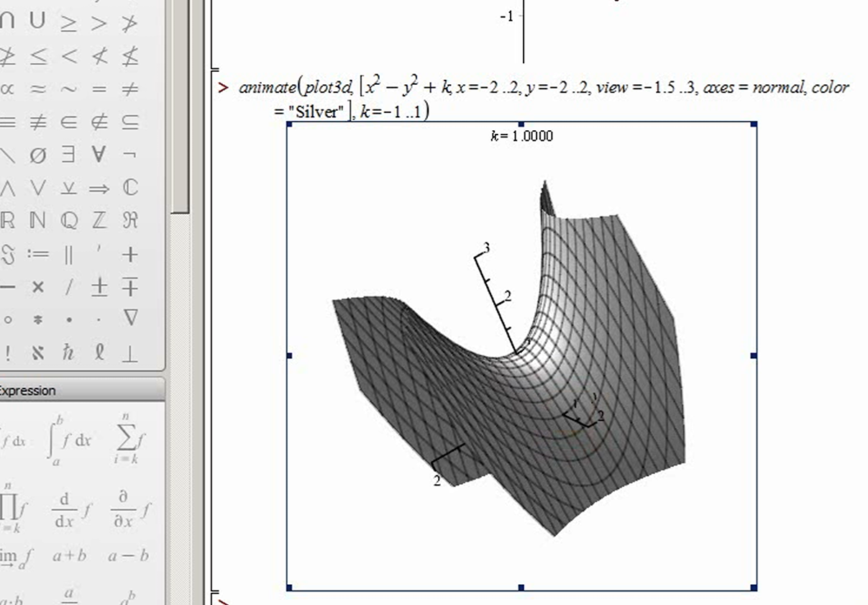Select the assignment operator := symbol
This screenshot has width=868, height=605.
pyautogui.click(x=38, y=254)
